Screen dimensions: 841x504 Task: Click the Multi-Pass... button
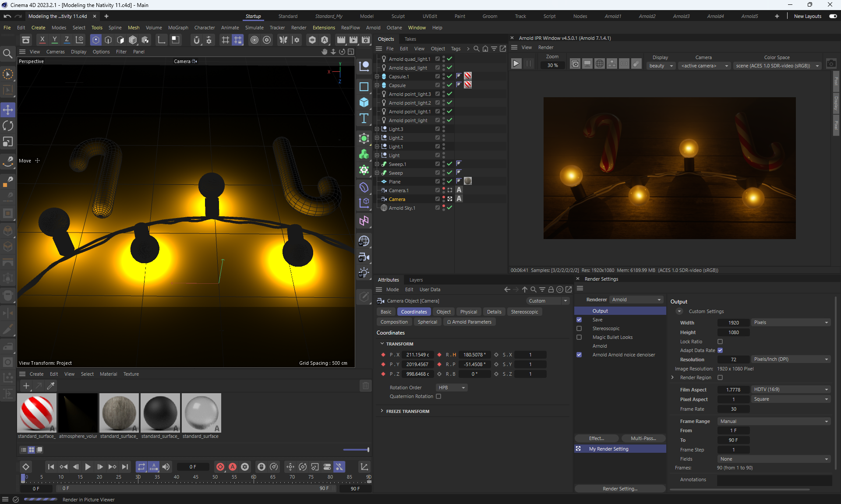click(643, 438)
